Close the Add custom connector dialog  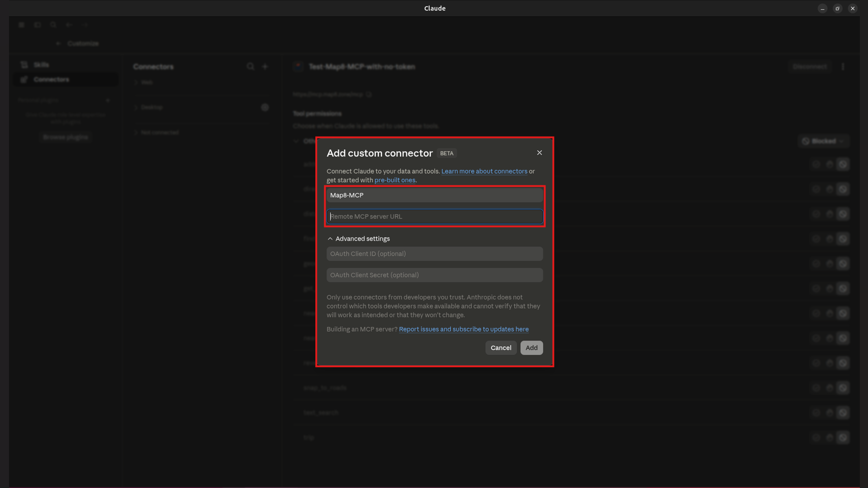click(x=539, y=153)
